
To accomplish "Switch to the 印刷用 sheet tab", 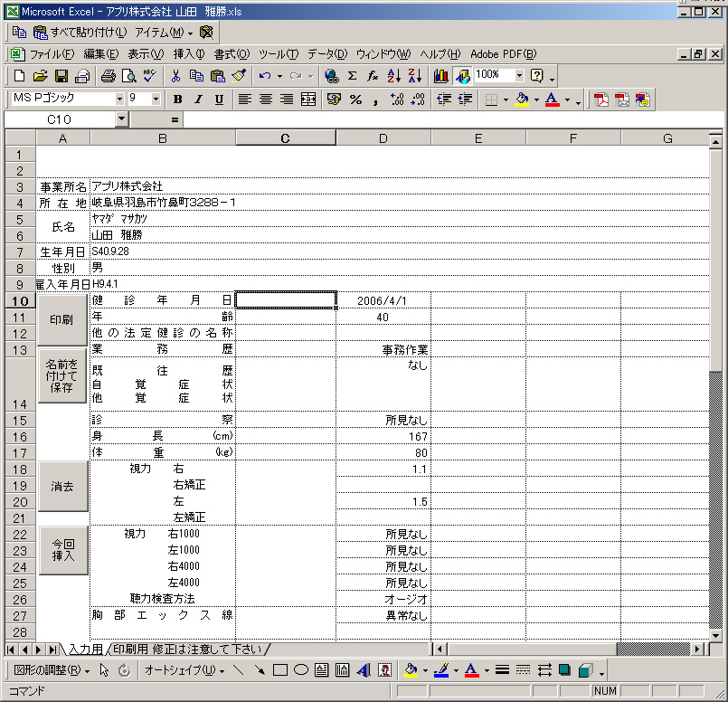I will click(186, 649).
